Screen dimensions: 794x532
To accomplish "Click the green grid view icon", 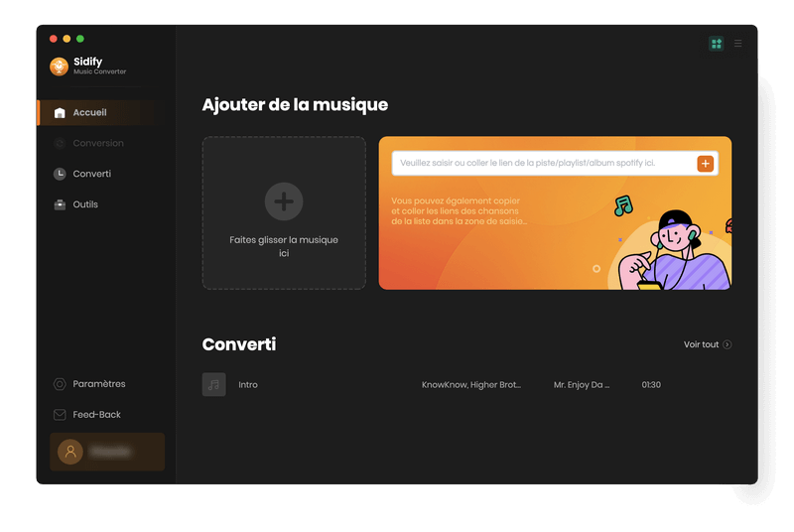I will (x=716, y=44).
